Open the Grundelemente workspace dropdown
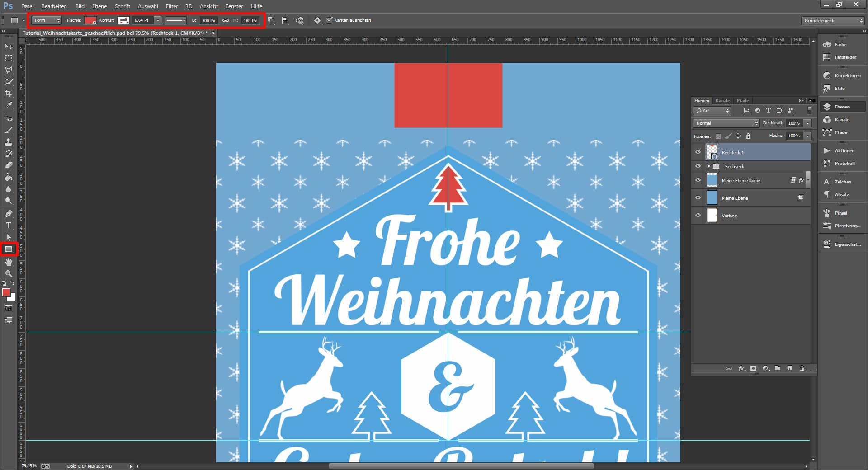 832,20
